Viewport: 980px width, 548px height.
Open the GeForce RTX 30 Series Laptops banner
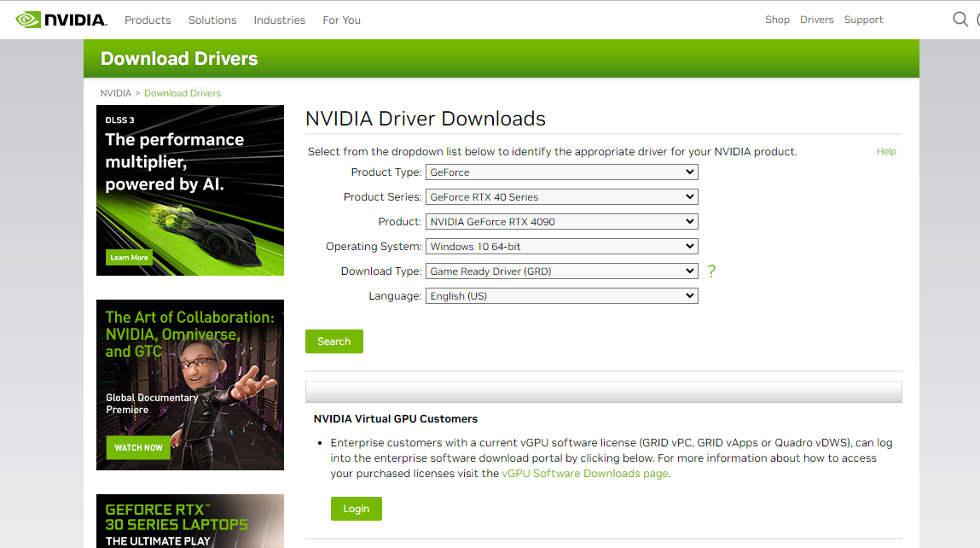(190, 521)
